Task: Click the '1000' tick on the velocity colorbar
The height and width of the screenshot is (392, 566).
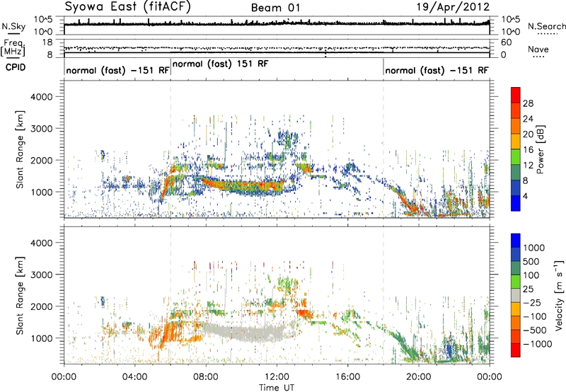Action: coord(534,248)
